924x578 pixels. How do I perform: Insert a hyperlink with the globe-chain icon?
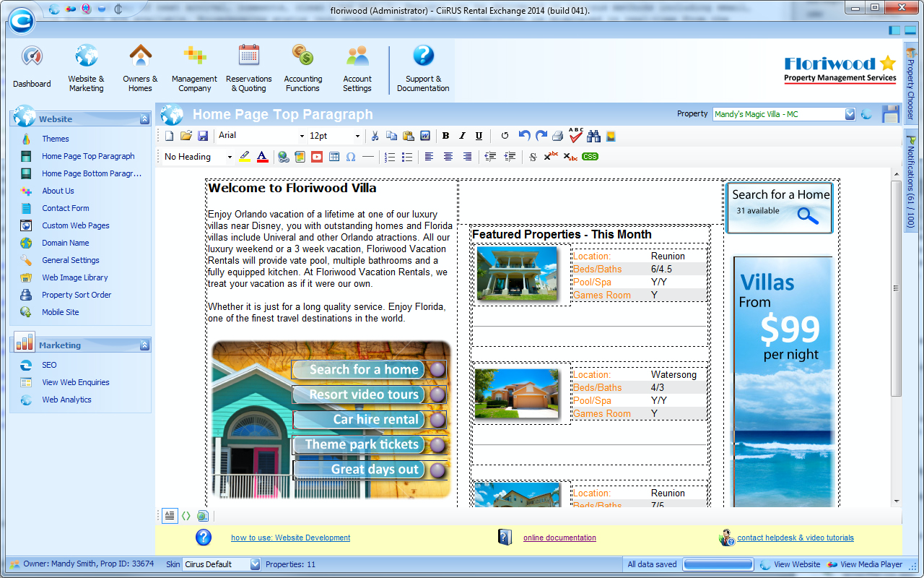click(284, 157)
